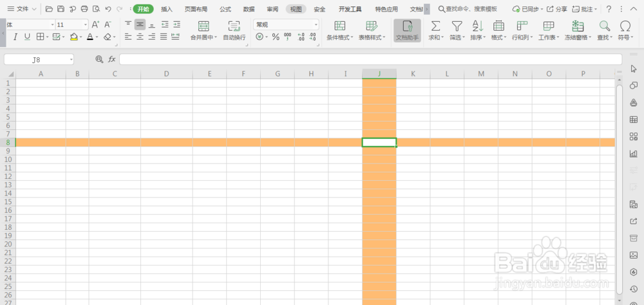
Task: Center text horizontally
Action: click(140, 37)
